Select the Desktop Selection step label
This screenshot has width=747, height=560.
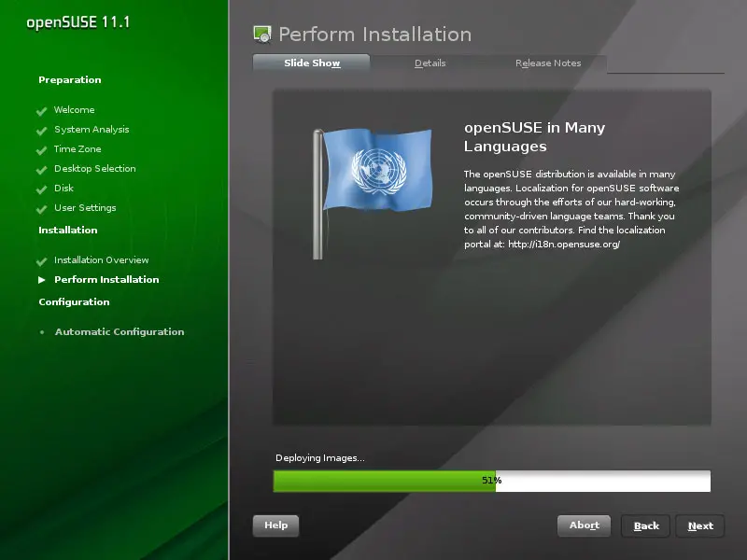click(95, 169)
